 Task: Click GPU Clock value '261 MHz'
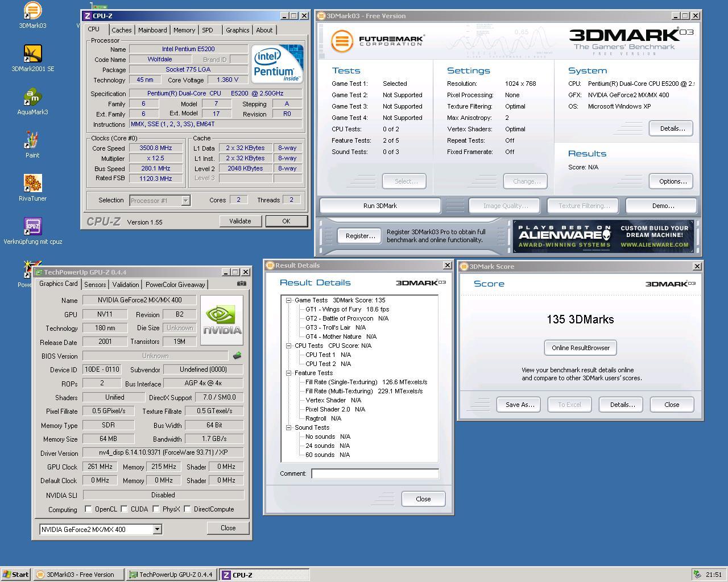coord(100,467)
